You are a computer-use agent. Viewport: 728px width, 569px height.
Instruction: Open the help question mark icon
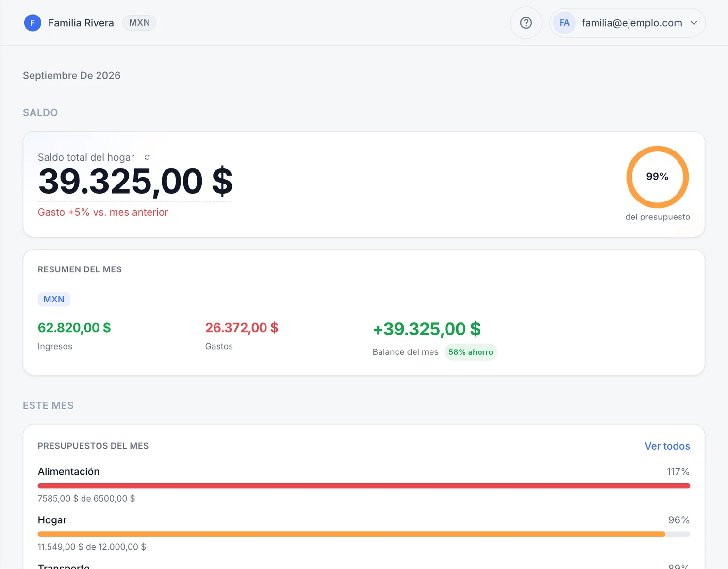[x=526, y=23]
